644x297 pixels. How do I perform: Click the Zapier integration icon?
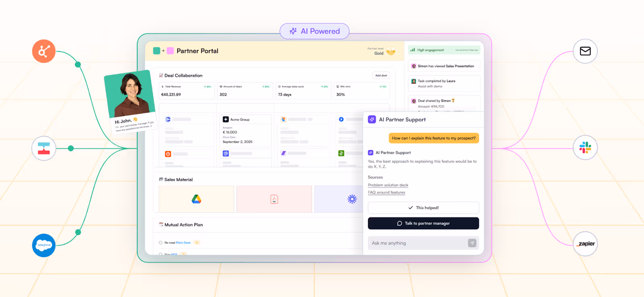pos(585,244)
